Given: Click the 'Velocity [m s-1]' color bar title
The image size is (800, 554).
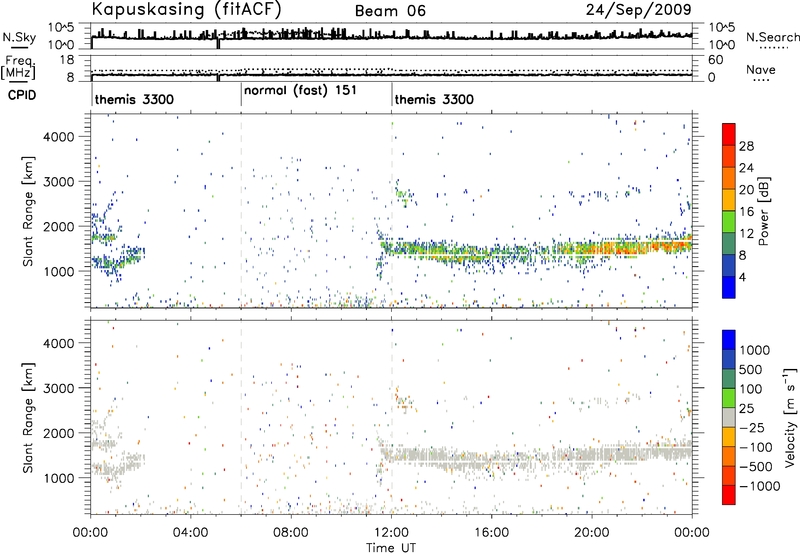Looking at the screenshot, I should (790, 417).
